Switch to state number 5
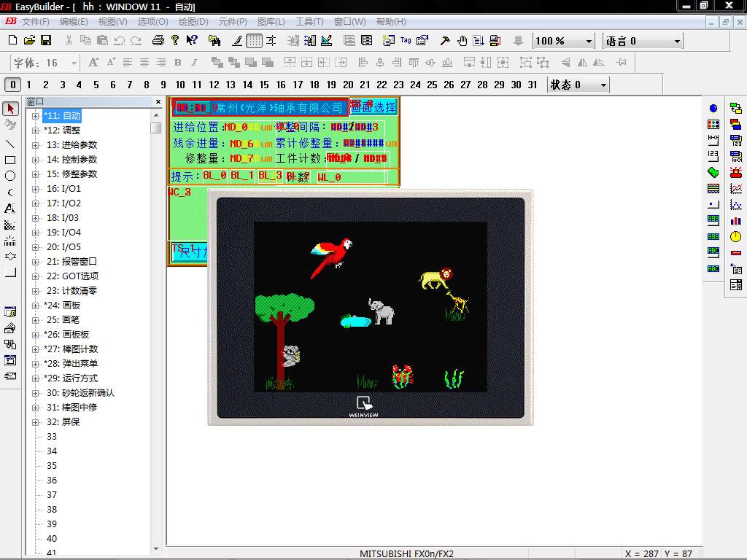 tap(96, 85)
